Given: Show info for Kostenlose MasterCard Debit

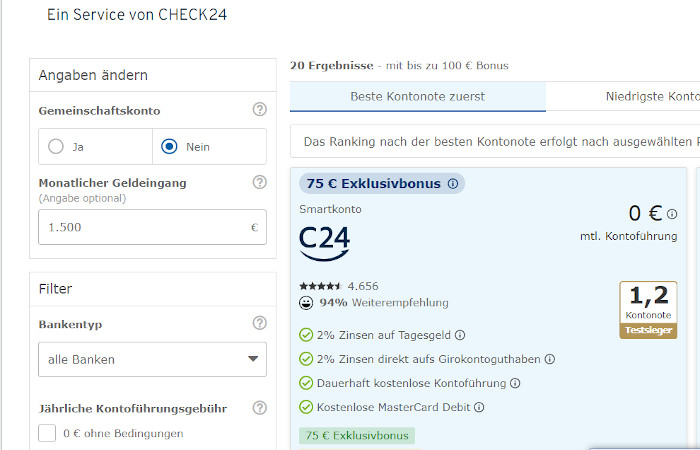Looking at the screenshot, I should pos(479,407).
